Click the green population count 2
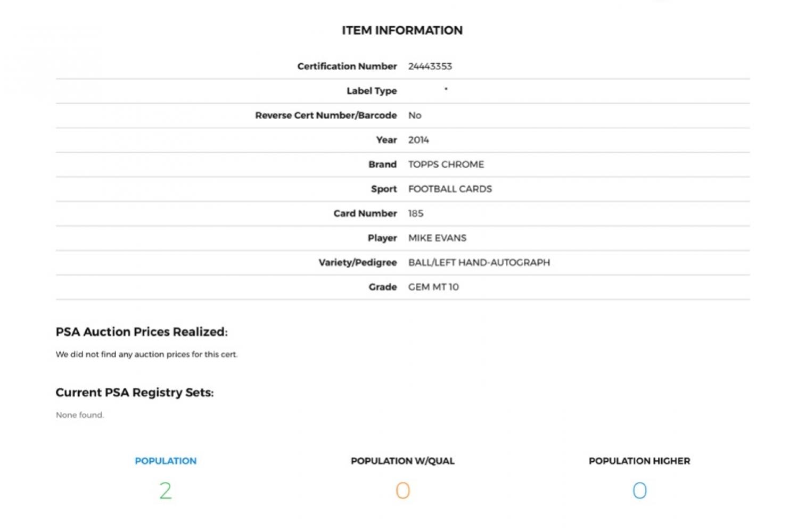 [166, 491]
